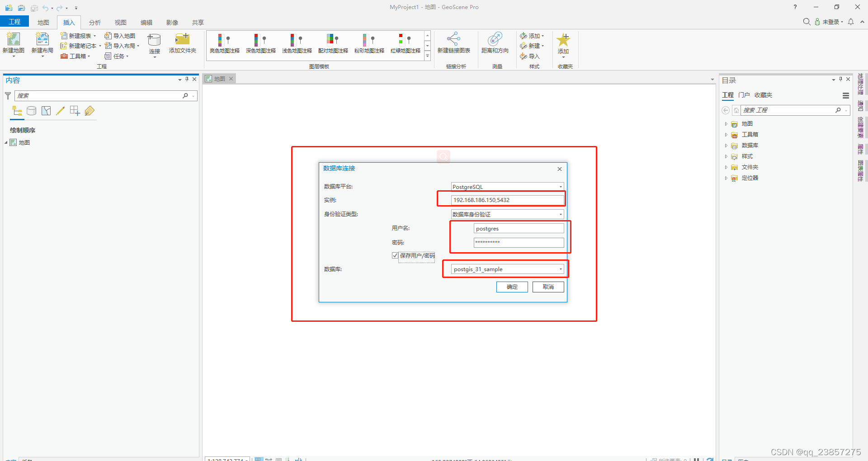
Task: Open the 共享 ribbon tab
Action: point(198,22)
